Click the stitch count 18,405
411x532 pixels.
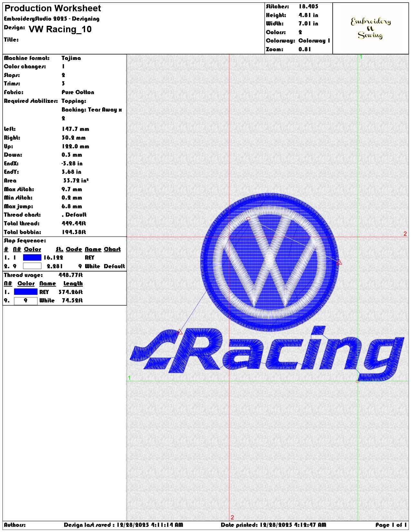308,6
